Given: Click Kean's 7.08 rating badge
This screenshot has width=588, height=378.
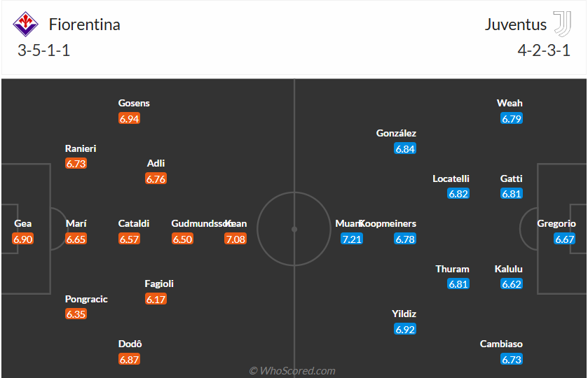Looking at the screenshot, I should 235,239.
